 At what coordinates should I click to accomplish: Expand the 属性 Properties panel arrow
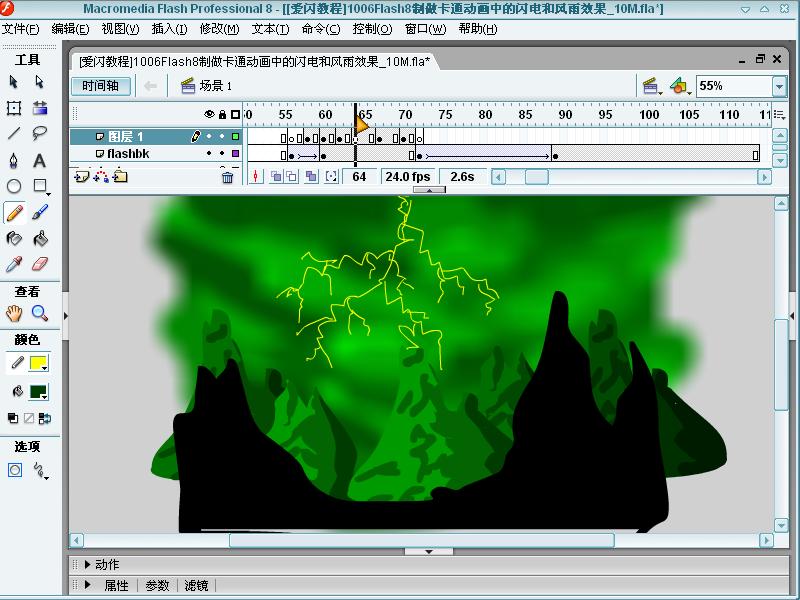pyautogui.click(x=88, y=585)
